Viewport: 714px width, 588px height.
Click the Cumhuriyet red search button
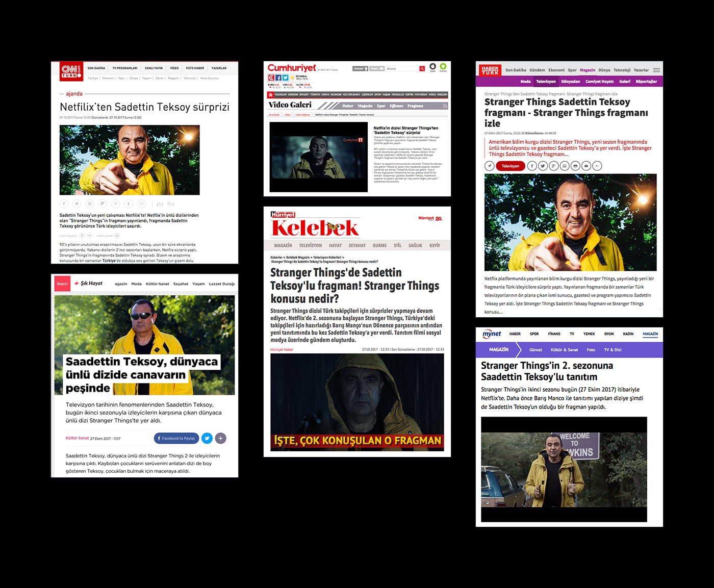(422, 68)
